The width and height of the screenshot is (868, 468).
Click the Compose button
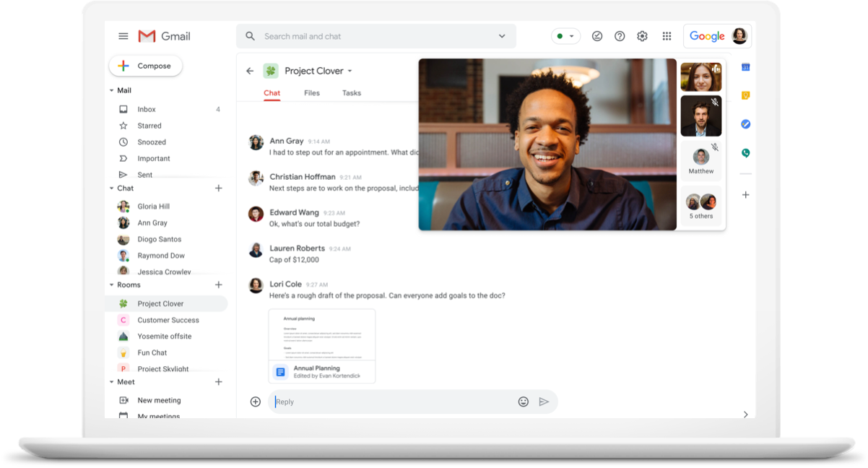coord(145,66)
